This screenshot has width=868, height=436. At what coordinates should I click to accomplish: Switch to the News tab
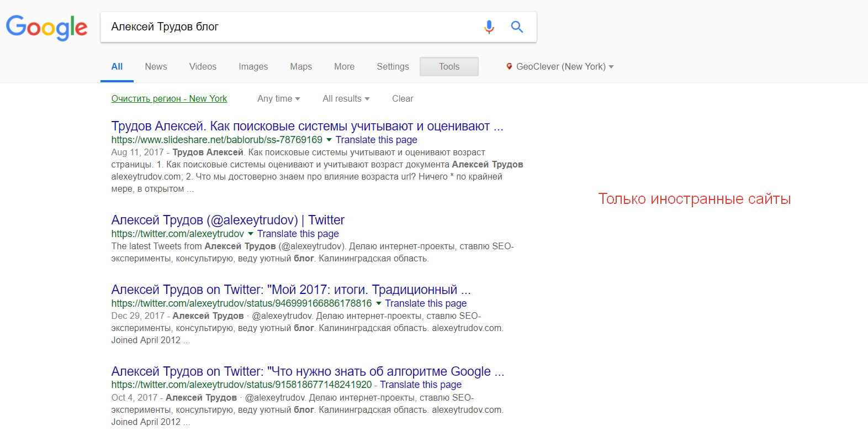point(156,66)
